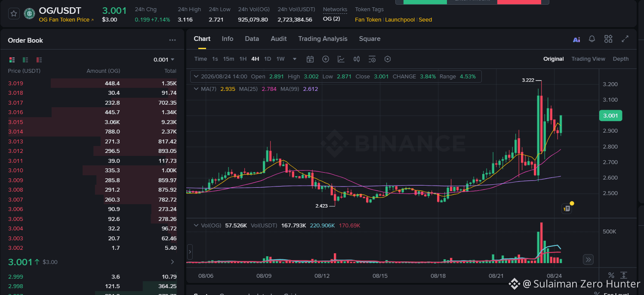Click the add-compare plus circle icon
Viewport: 644px width, 295px height.
point(326,59)
